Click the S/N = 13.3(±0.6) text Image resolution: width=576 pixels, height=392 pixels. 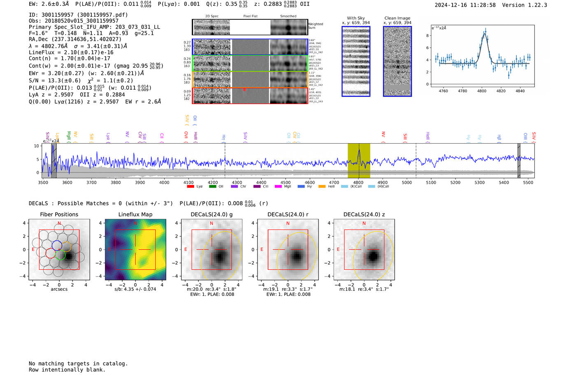tap(55, 81)
